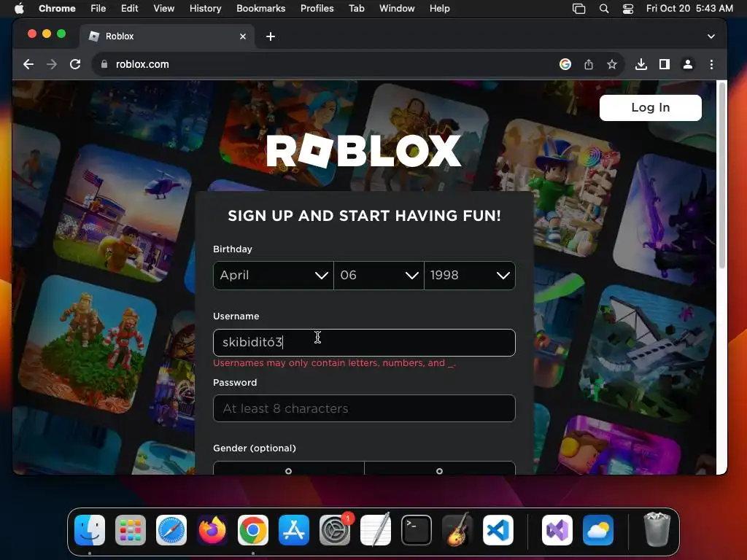This screenshot has width=747, height=560.
Task: Click the Username field containing skibiditó3
Action: click(x=364, y=343)
